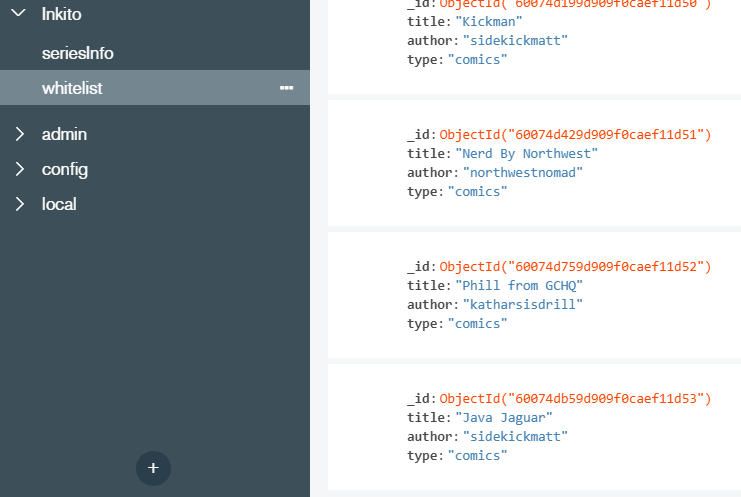This screenshot has width=741, height=497.
Task: Select the local database name
Action: click(x=59, y=204)
